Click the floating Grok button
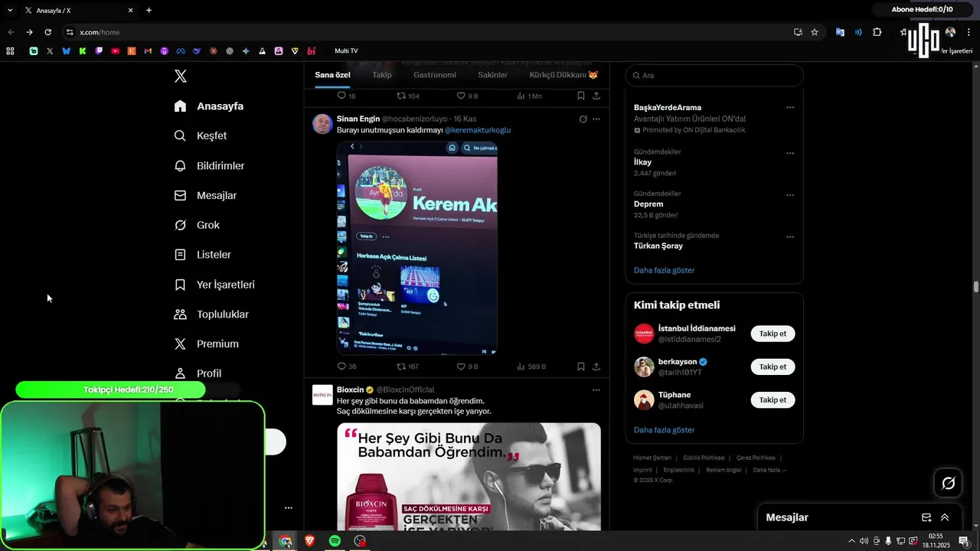The height and width of the screenshot is (551, 980). [x=948, y=483]
